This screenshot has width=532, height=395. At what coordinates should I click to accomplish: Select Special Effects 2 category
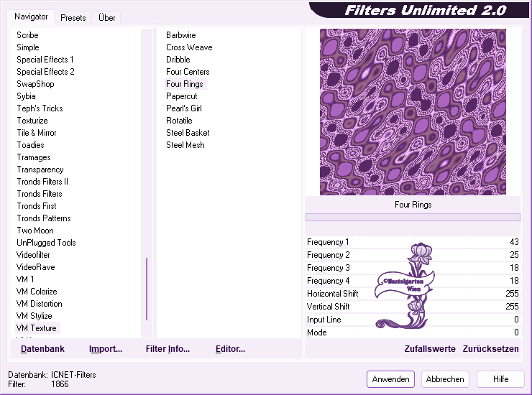pyautogui.click(x=45, y=72)
